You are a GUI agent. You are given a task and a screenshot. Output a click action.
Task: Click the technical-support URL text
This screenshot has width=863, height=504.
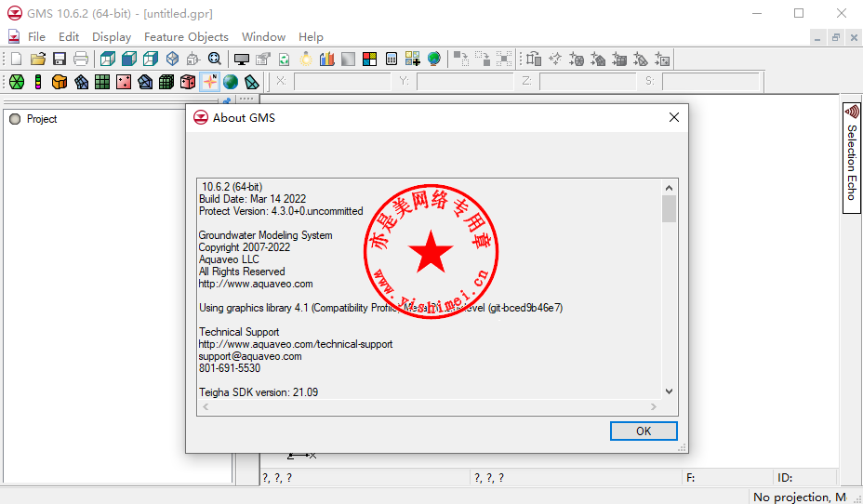[x=296, y=344]
